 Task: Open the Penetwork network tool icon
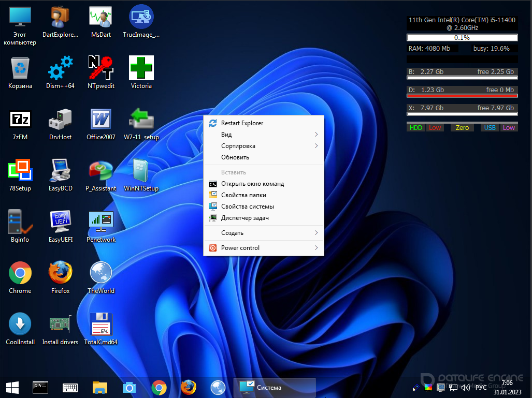coord(100,223)
